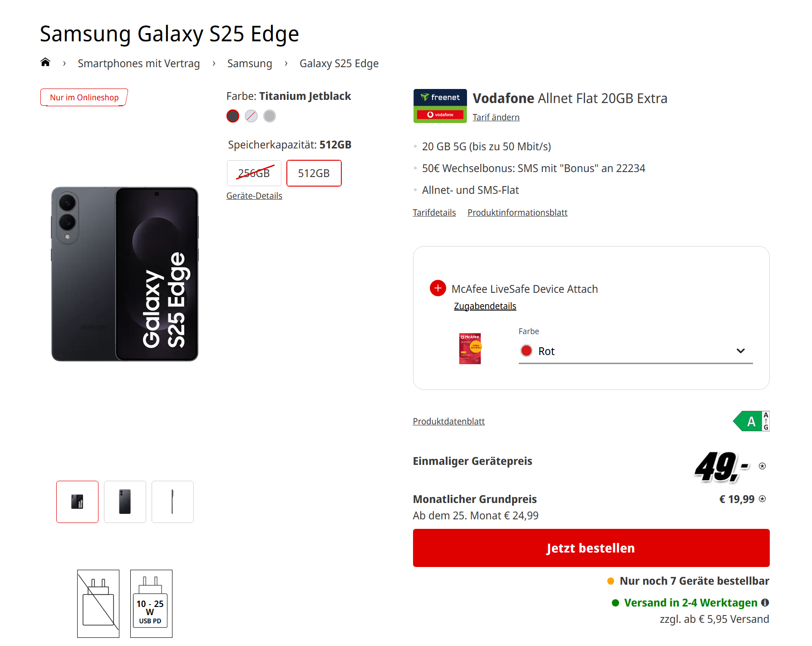Click the no-charger-included icon
The width and height of the screenshot is (812, 646).
coord(98,603)
